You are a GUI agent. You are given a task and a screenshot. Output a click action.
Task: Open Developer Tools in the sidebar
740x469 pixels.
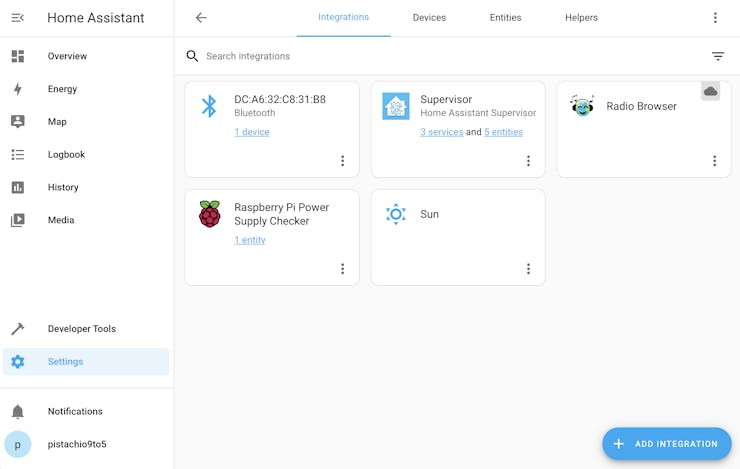coord(86,329)
